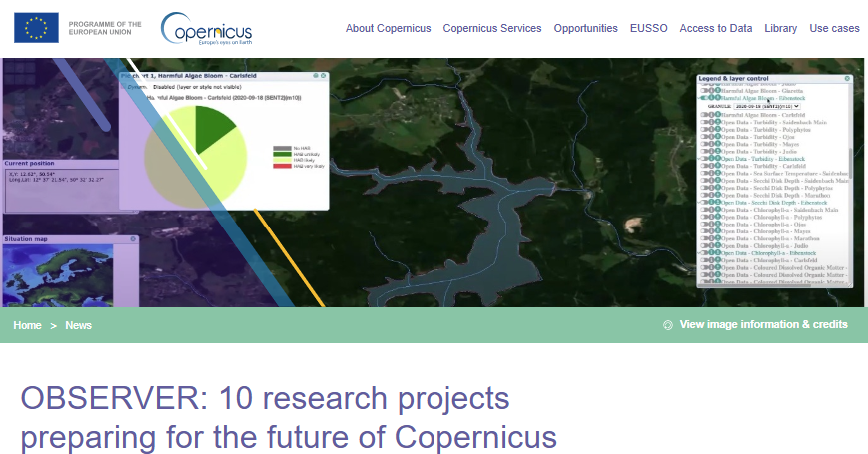Click the gray No HAB legend swatch
The height and width of the screenshot is (454, 868).
tap(282, 149)
